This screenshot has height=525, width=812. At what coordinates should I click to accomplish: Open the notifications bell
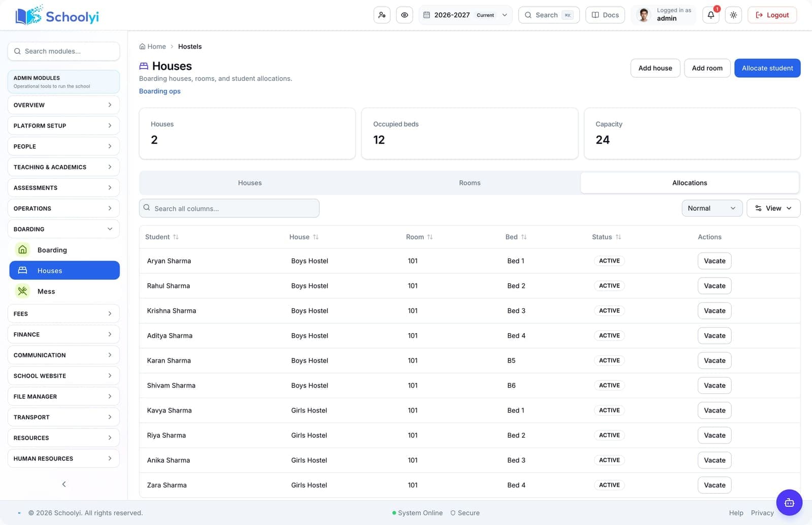[x=711, y=15]
